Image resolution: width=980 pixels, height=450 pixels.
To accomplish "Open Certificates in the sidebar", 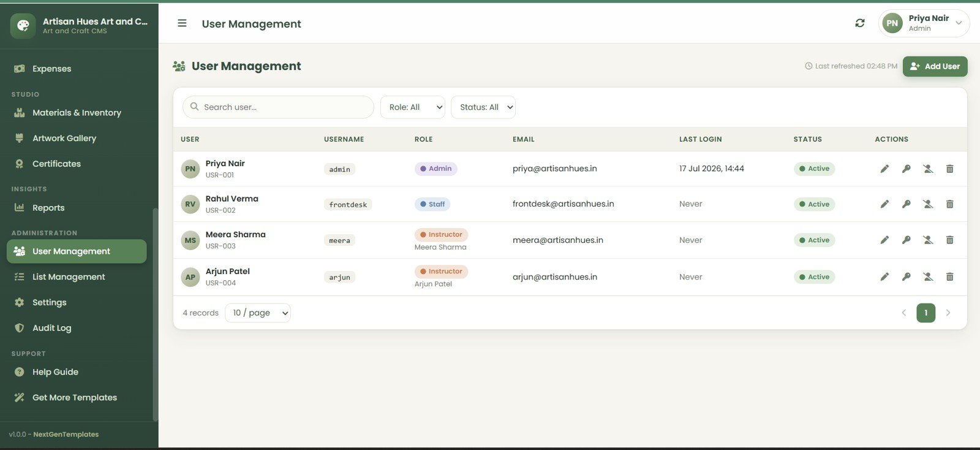I will pos(77,164).
